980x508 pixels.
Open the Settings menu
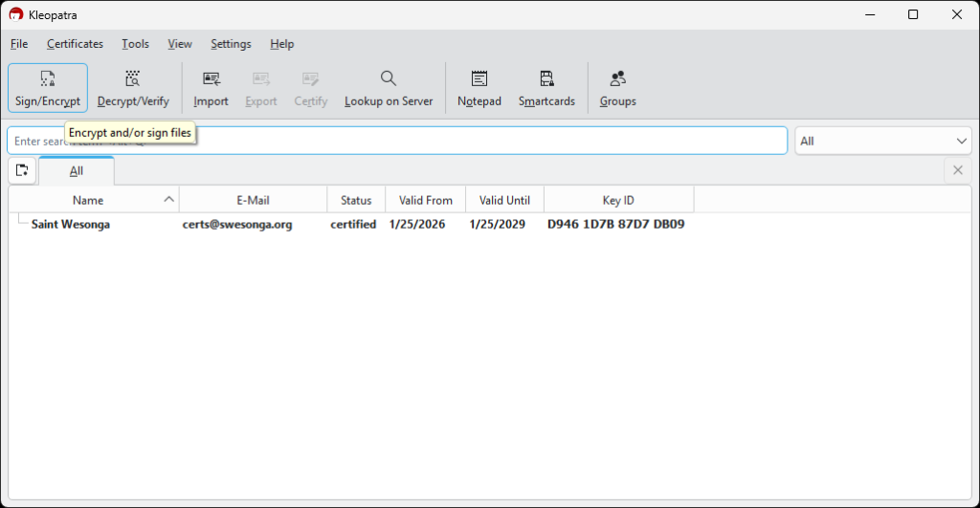pyautogui.click(x=231, y=44)
